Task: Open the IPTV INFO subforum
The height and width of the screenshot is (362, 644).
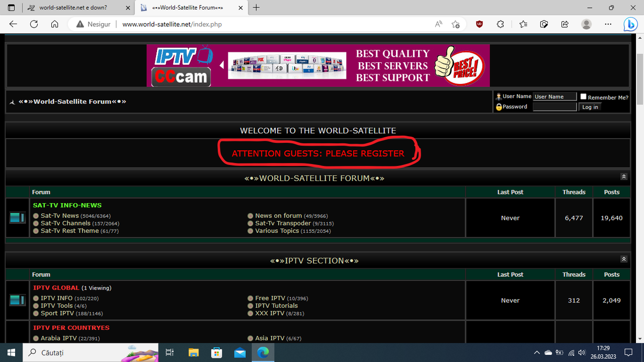Action: point(57,298)
